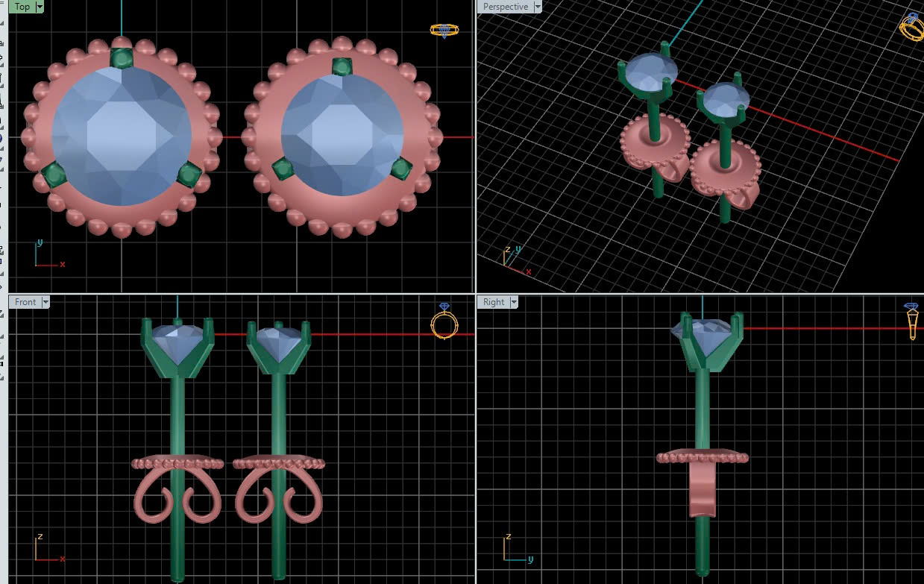924x584 pixels.
Task: Select top green prong of left earring in Top view
Action: pyautogui.click(x=122, y=57)
